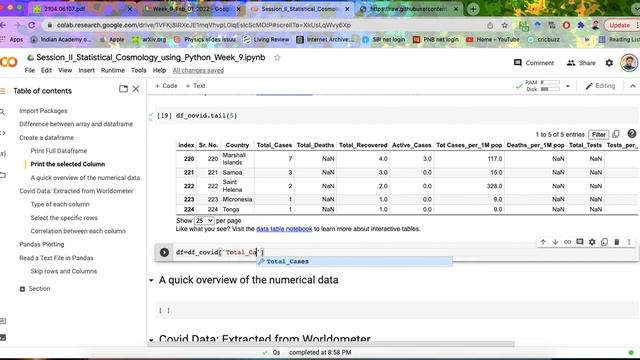The image size is (640, 360).
Task: Toggle the table of contents list icon
Action: [x=2, y=91]
